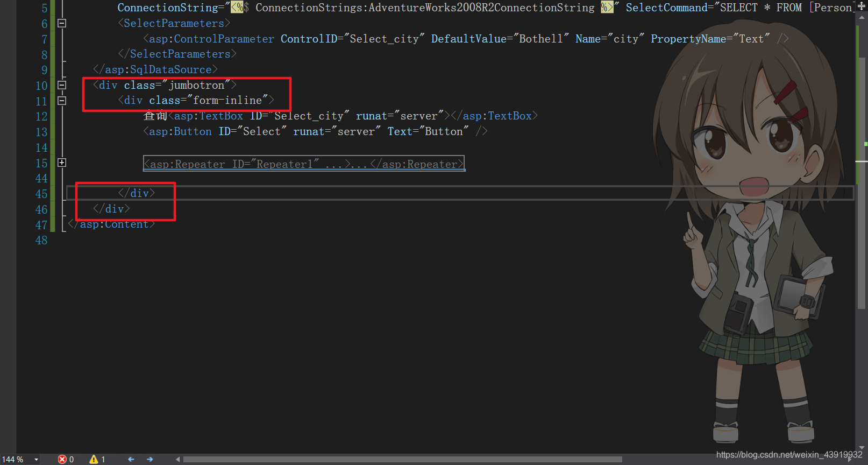Click the PropertyName="Text" attribute
This screenshot has height=465, width=868.
tap(710, 39)
